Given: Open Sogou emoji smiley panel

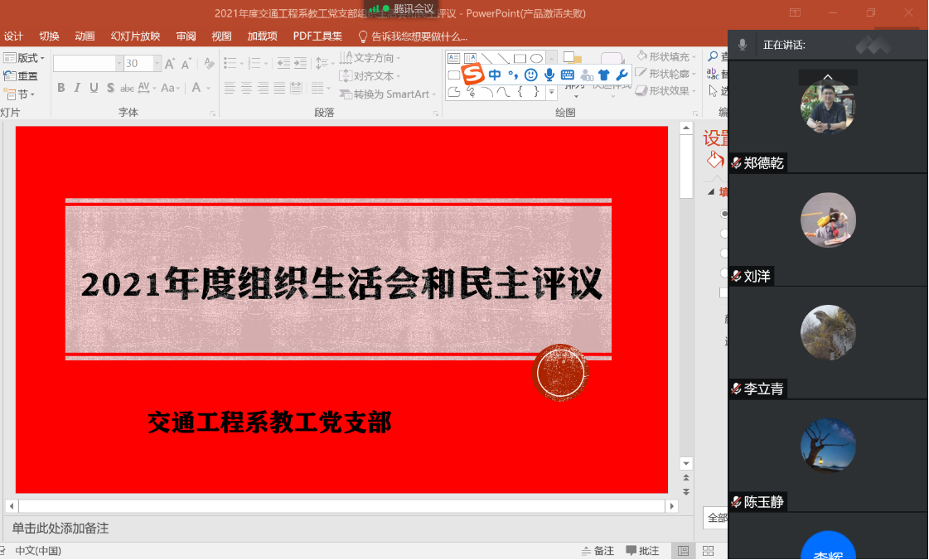Looking at the screenshot, I should pyautogui.click(x=531, y=75).
